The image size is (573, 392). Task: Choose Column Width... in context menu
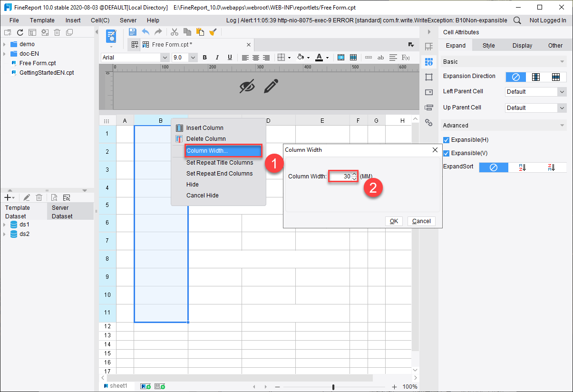click(x=223, y=151)
